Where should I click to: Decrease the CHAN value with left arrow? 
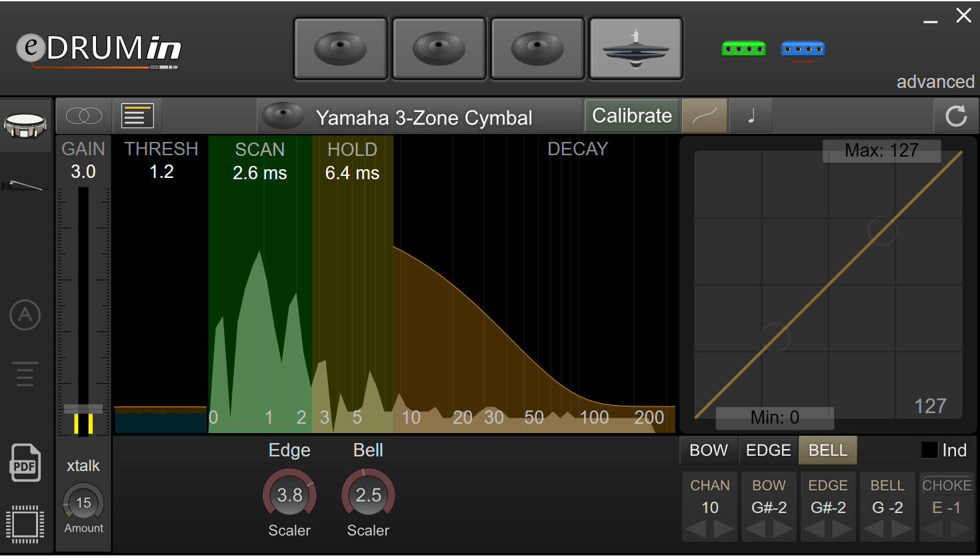[x=696, y=530]
